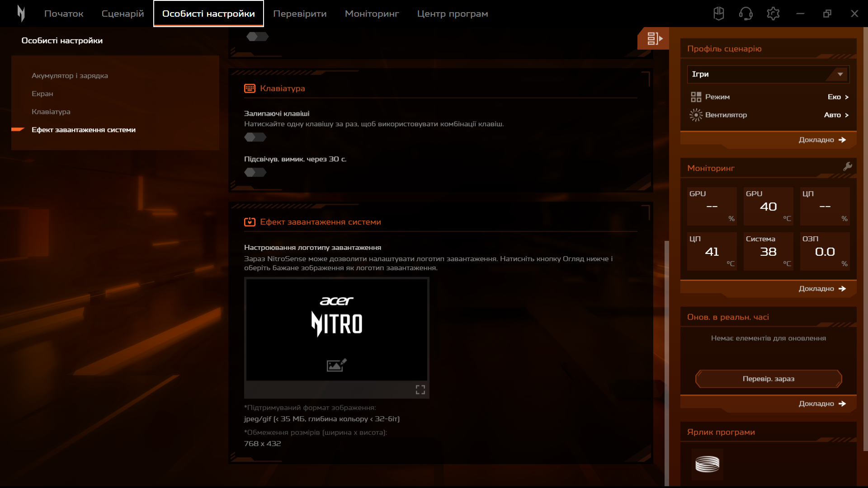Open the settings gear icon
This screenshot has height=488, width=868.
773,14
